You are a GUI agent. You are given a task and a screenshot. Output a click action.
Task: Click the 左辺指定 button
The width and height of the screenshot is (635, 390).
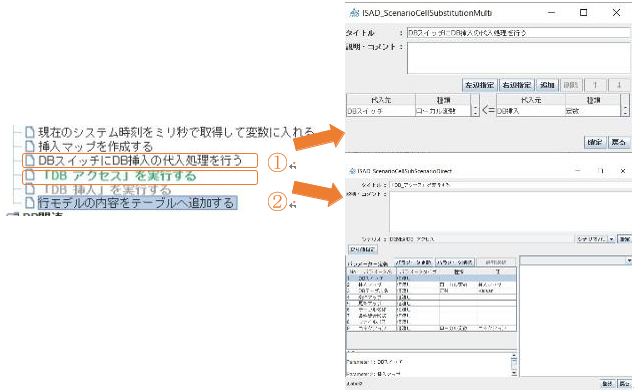tap(479, 85)
